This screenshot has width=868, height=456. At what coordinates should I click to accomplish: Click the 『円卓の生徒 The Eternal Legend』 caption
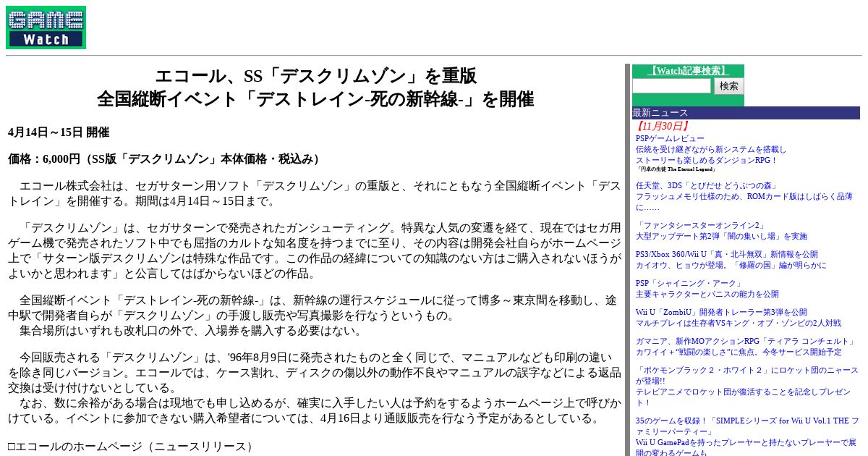pos(676,169)
